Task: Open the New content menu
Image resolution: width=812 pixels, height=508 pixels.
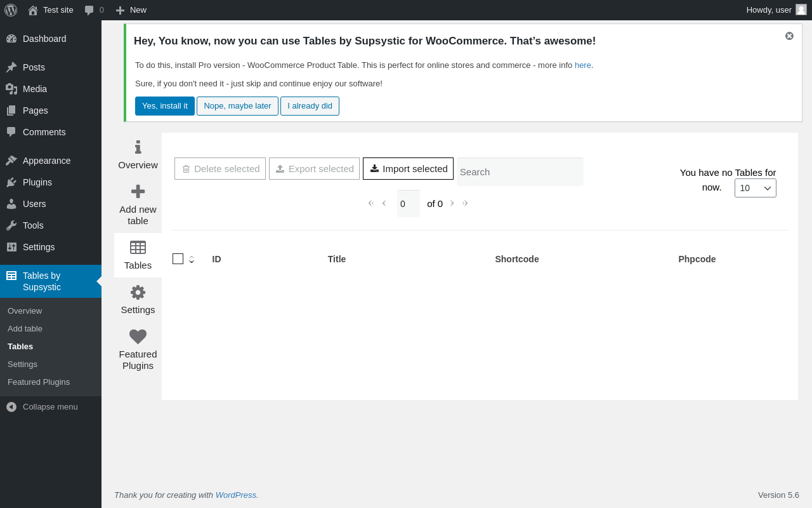Action: click(131, 10)
